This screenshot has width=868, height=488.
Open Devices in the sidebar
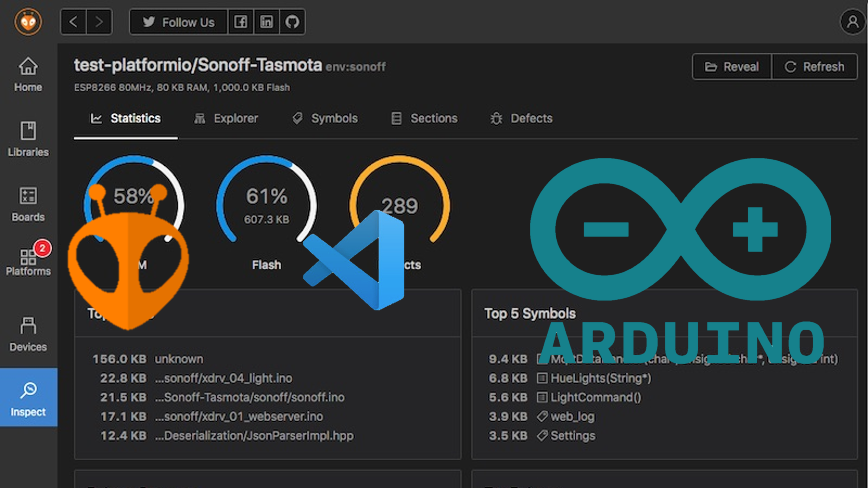[x=28, y=334]
